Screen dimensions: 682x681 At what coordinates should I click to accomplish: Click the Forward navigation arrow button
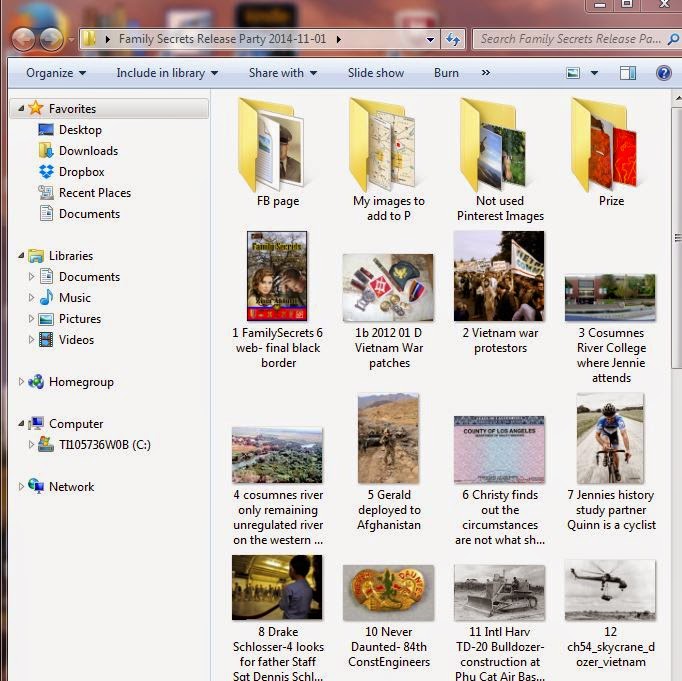coord(51,39)
